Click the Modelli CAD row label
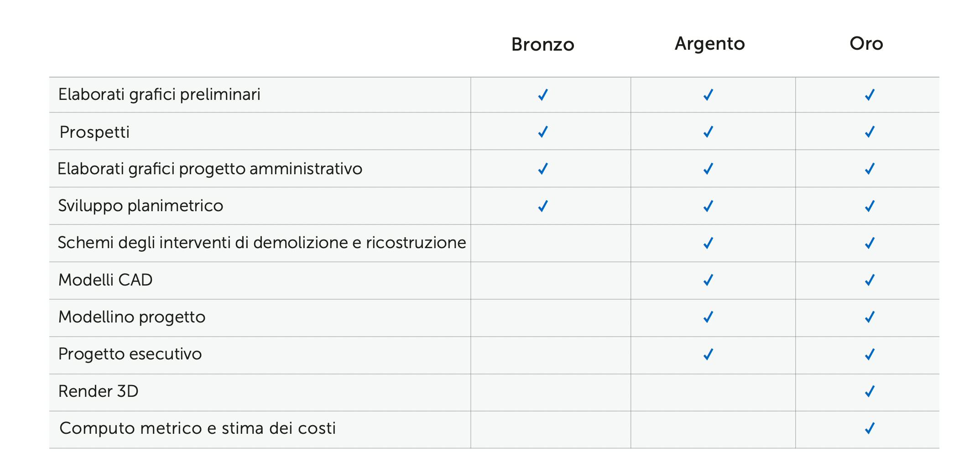This screenshot has width=980, height=468. click(x=105, y=280)
